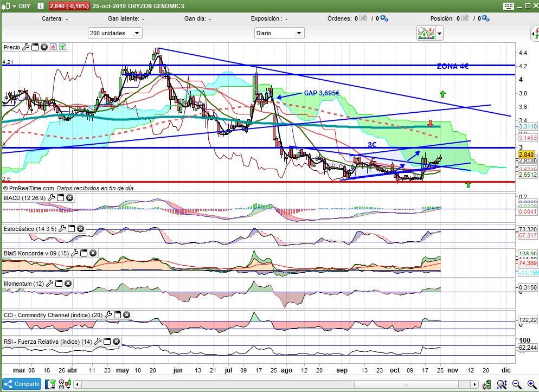
Task: Maximize the CCI panel
Action: (118, 314)
